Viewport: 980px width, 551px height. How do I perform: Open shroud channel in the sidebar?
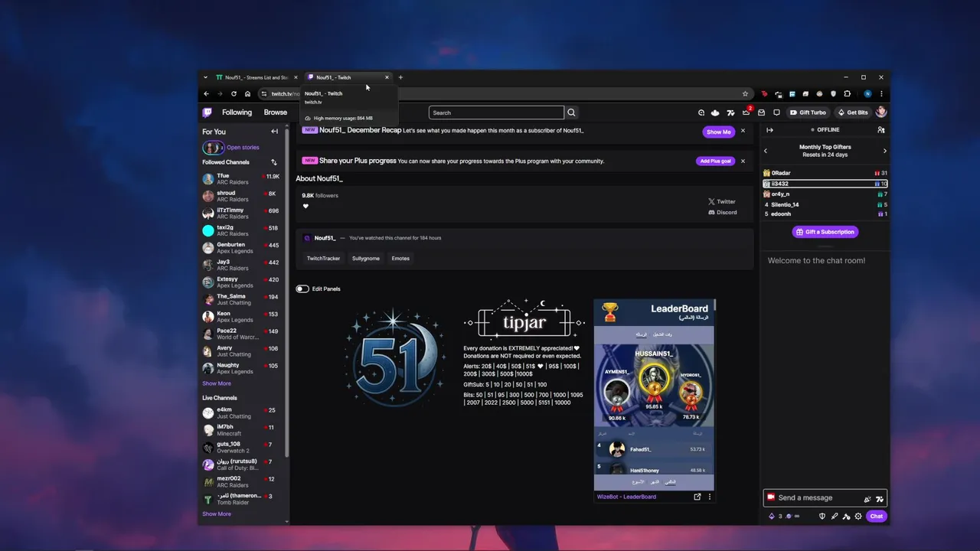point(241,196)
